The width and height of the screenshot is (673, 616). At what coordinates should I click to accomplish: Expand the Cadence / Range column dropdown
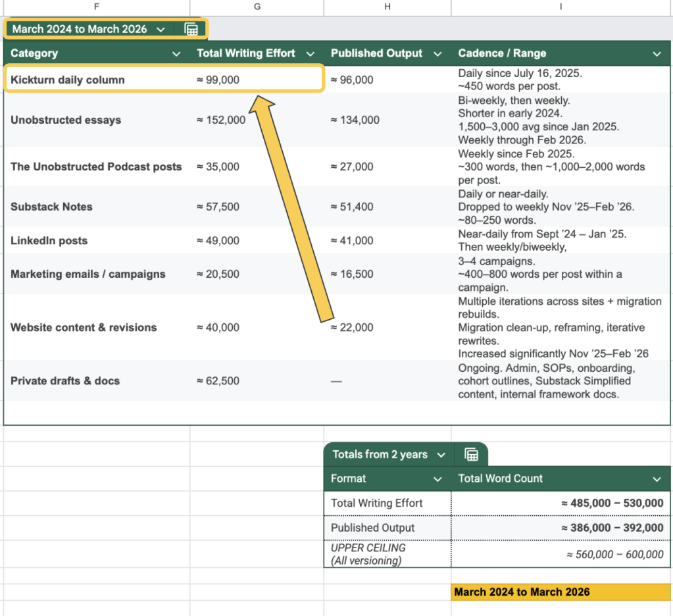(656, 53)
